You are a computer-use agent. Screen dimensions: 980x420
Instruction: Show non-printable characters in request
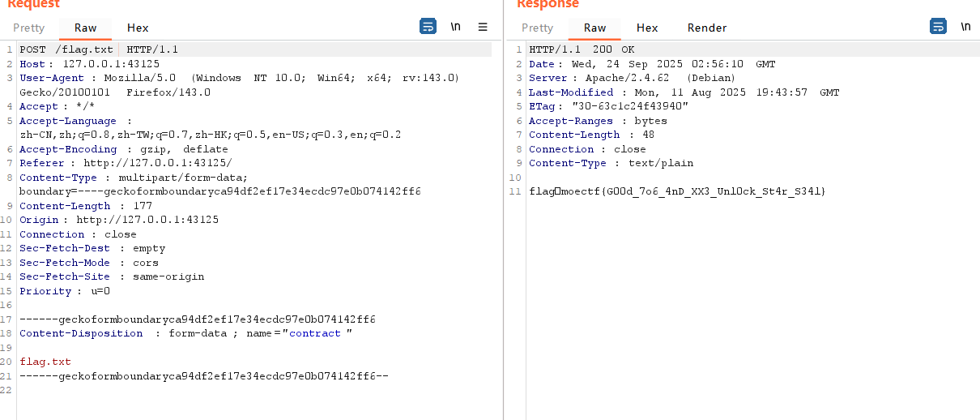(455, 27)
